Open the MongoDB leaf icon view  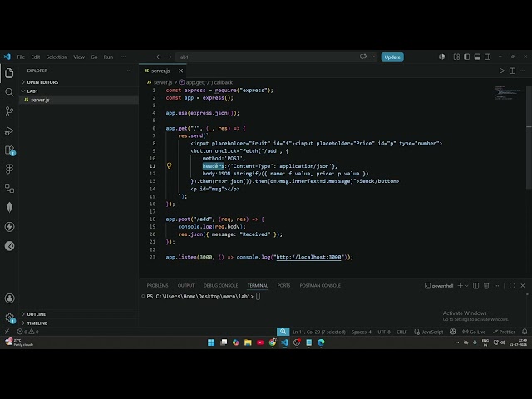click(x=9, y=207)
